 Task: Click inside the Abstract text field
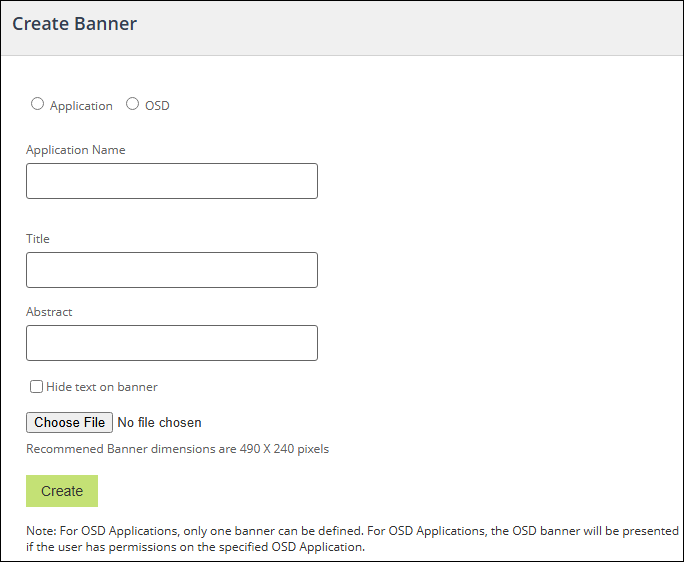pyautogui.click(x=171, y=343)
